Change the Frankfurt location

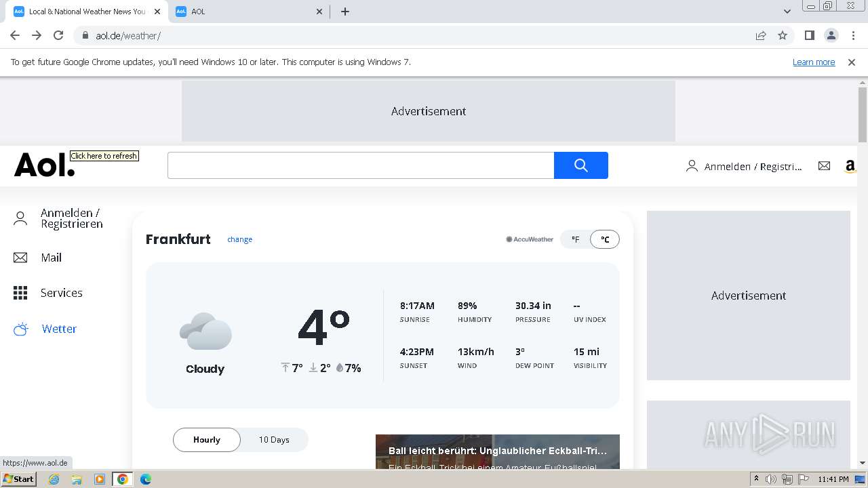point(239,239)
